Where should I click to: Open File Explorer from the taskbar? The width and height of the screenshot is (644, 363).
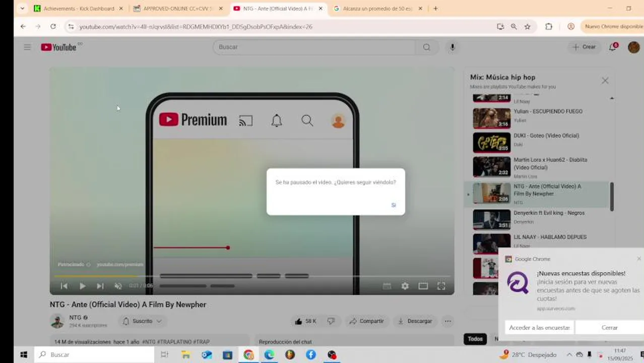186,354
